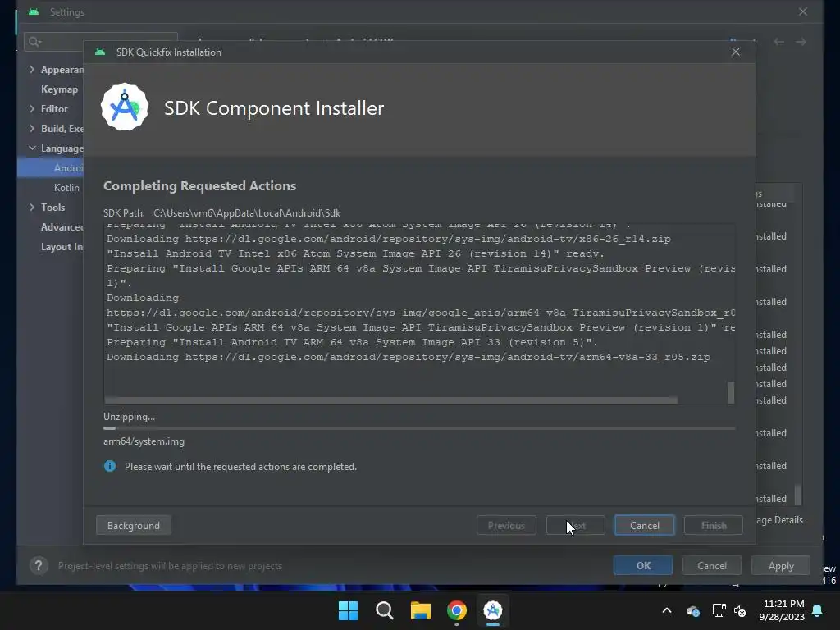Image resolution: width=840 pixels, height=630 pixels.
Task: Click OK in the Settings window
Action: point(643,566)
